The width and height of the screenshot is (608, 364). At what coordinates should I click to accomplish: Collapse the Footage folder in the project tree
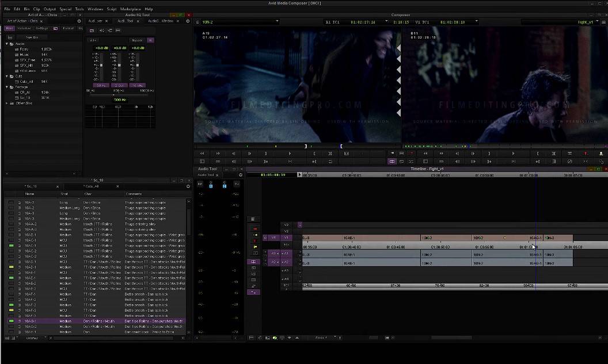click(x=7, y=87)
